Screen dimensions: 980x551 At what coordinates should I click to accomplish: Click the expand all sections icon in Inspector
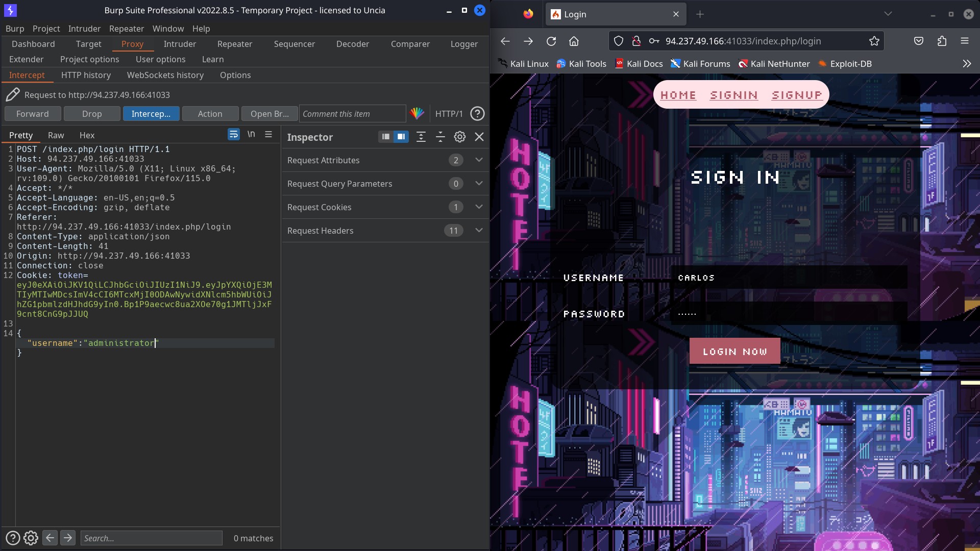[x=421, y=137]
